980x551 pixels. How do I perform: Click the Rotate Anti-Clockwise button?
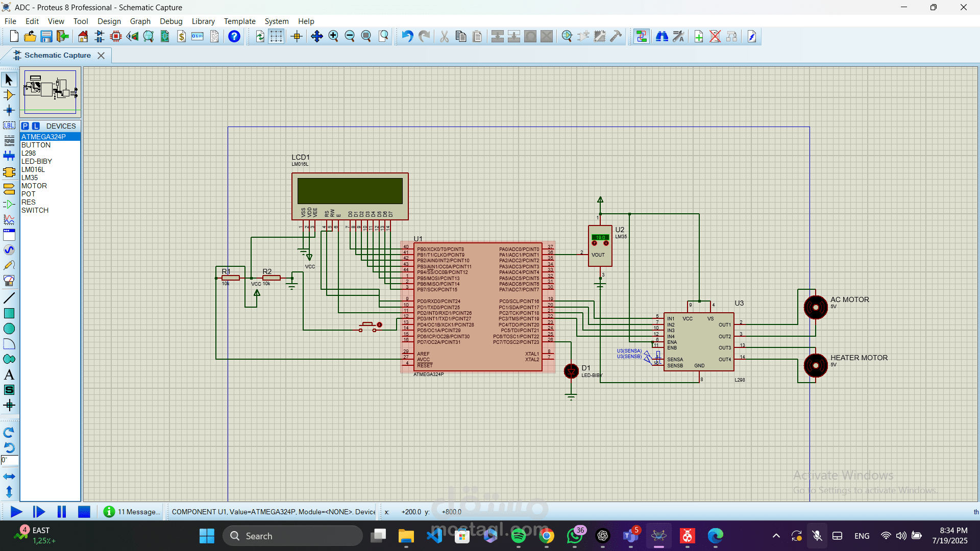coord(9,448)
